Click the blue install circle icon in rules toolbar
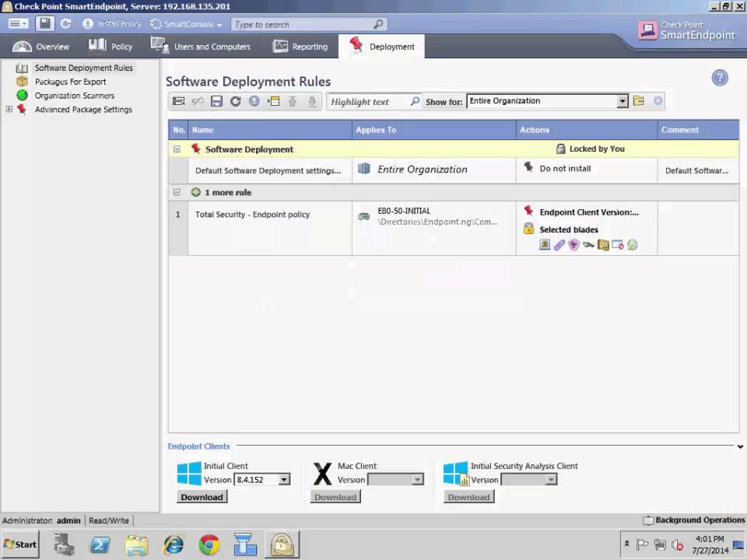This screenshot has width=747, height=560. 254,101
